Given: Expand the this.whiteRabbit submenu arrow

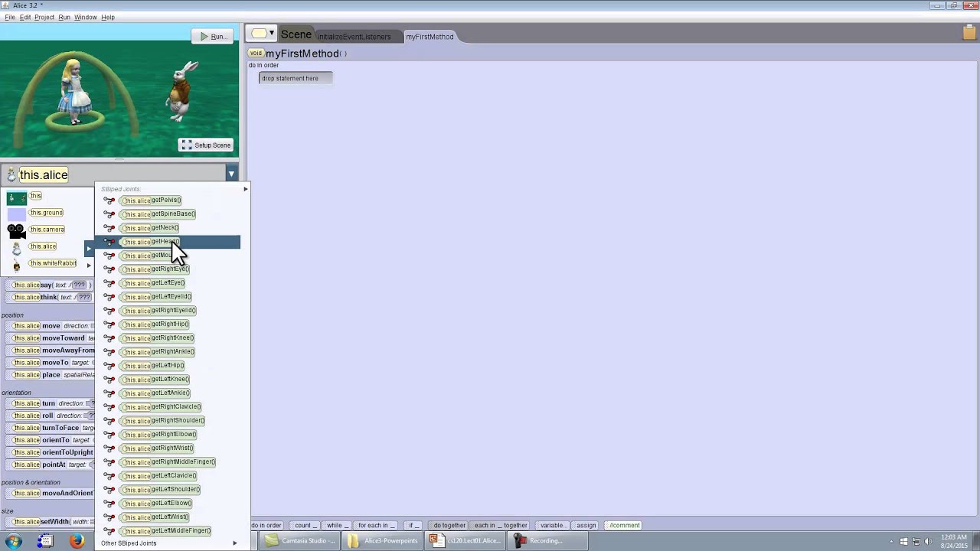Looking at the screenshot, I should pos(89,265).
